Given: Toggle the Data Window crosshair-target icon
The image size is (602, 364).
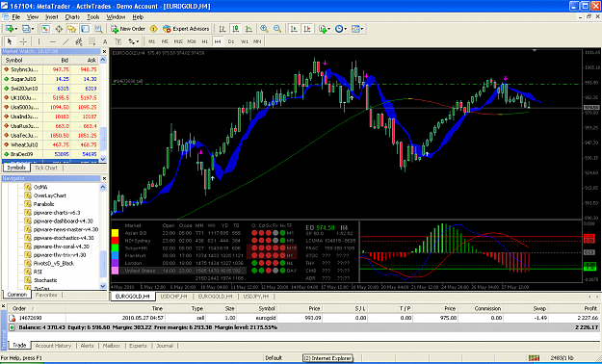Looking at the screenshot, I should 59,29.
